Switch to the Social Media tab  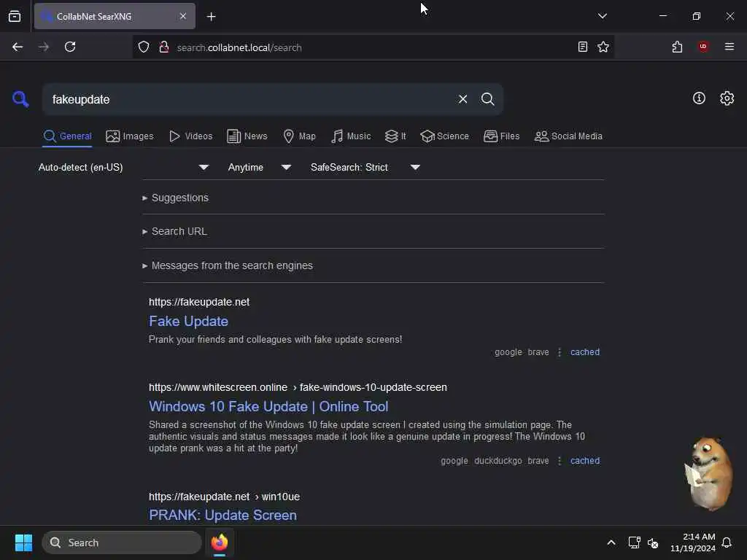[568, 136]
